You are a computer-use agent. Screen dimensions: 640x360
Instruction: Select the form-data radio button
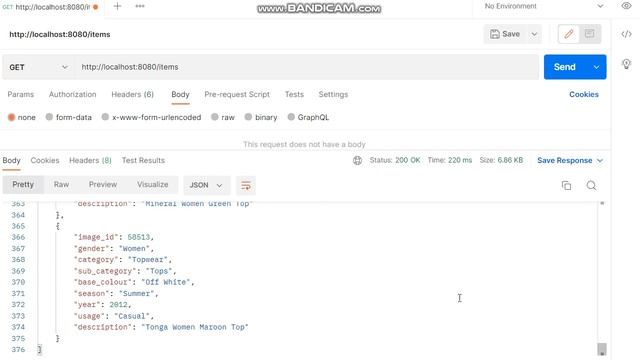(x=49, y=117)
